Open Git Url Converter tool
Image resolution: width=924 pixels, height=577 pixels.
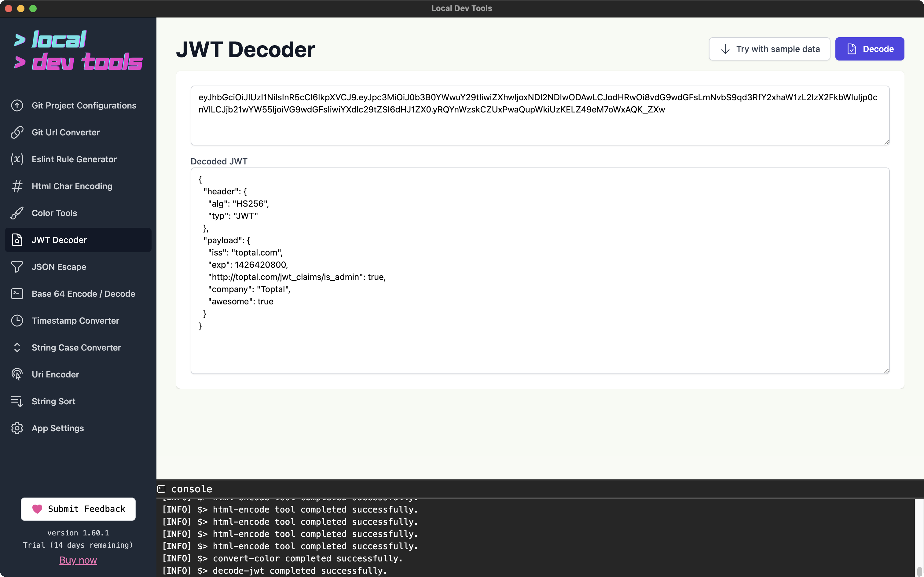pyautogui.click(x=78, y=132)
